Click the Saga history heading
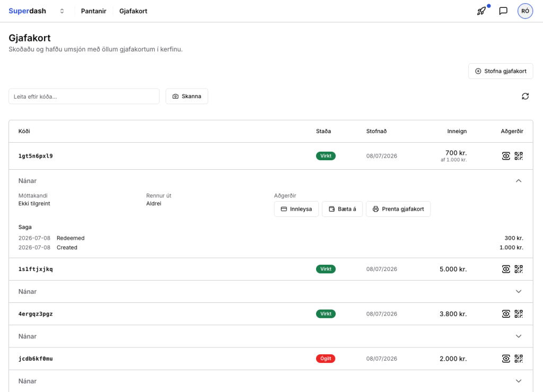Viewport: 543px width, 392px height. pos(25,227)
